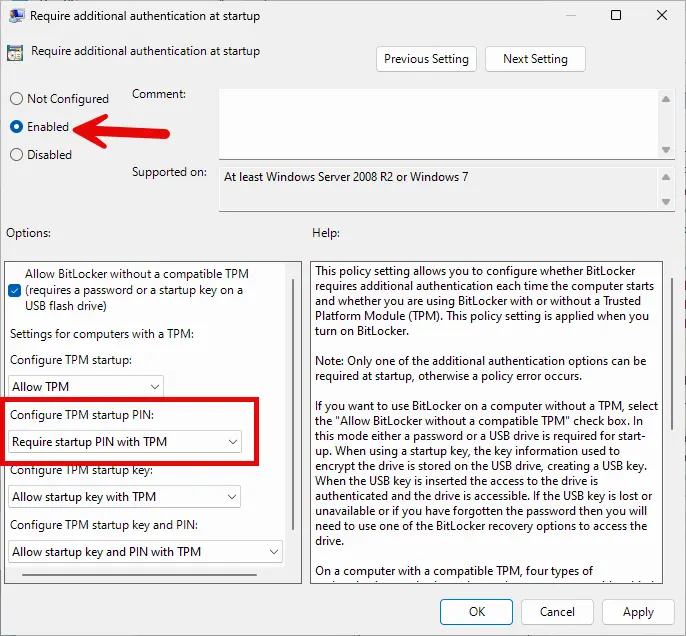Click the 'Options:' label
Viewport: 686px width, 636px height.
coord(28,233)
